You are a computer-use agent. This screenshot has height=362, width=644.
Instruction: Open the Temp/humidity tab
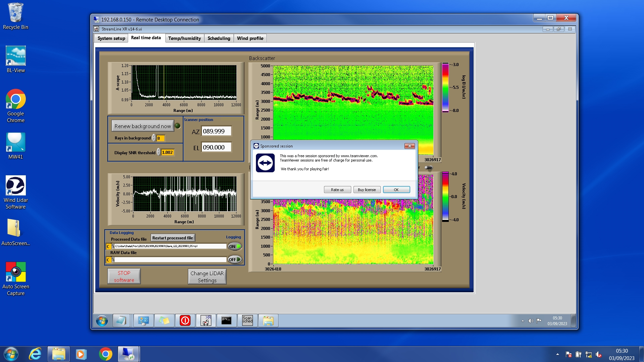184,38
